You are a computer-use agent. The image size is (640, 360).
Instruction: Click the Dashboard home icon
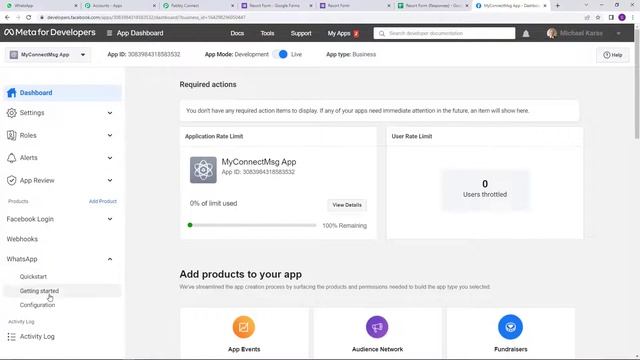click(11, 93)
